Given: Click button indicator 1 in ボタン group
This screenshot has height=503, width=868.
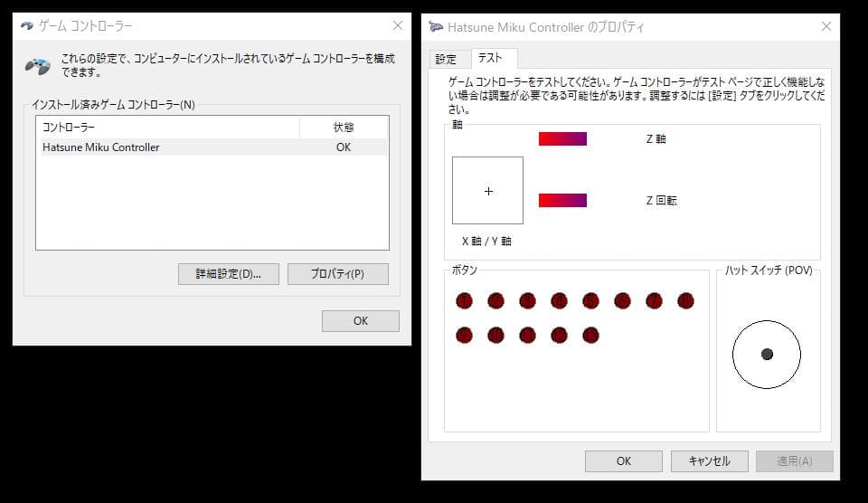Looking at the screenshot, I should [464, 300].
